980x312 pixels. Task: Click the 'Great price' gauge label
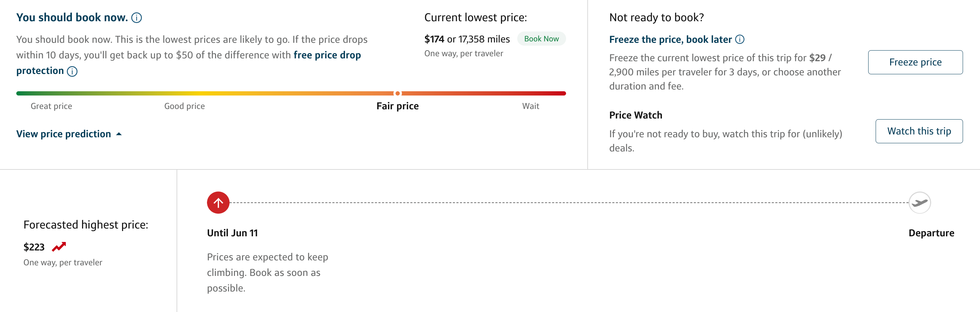coord(51,106)
